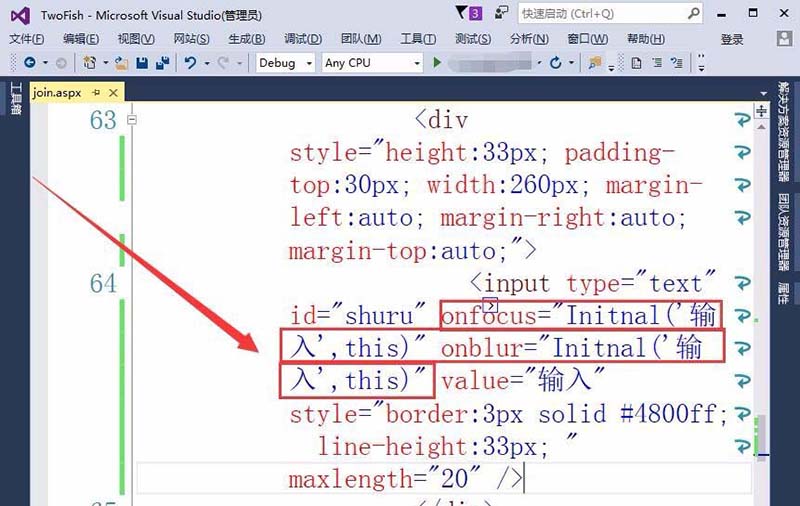Open the 调试(D) menu

pyautogui.click(x=303, y=39)
